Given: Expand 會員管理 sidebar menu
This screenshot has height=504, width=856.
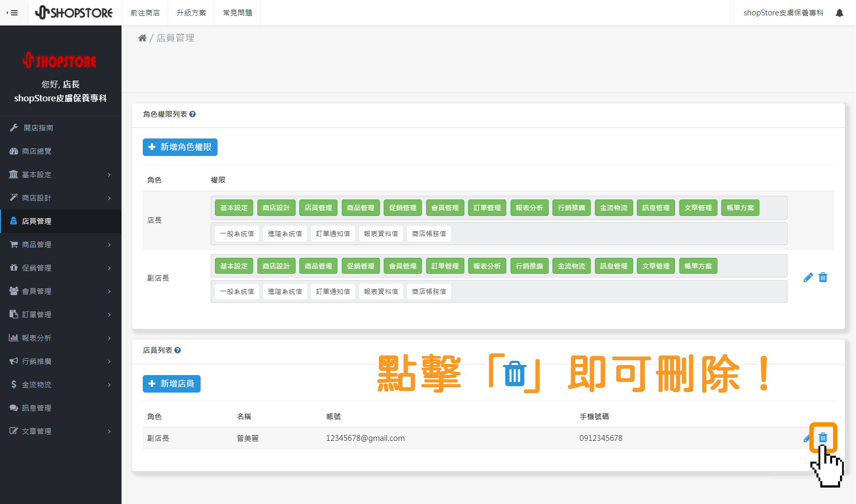Looking at the screenshot, I should click(60, 291).
